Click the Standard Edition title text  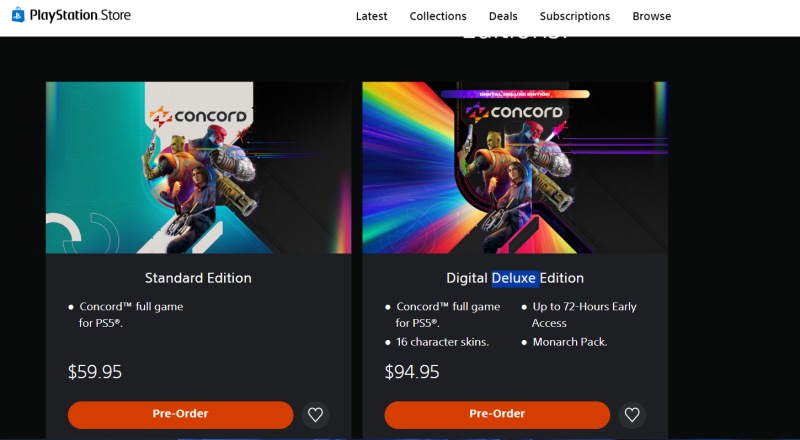(x=198, y=278)
